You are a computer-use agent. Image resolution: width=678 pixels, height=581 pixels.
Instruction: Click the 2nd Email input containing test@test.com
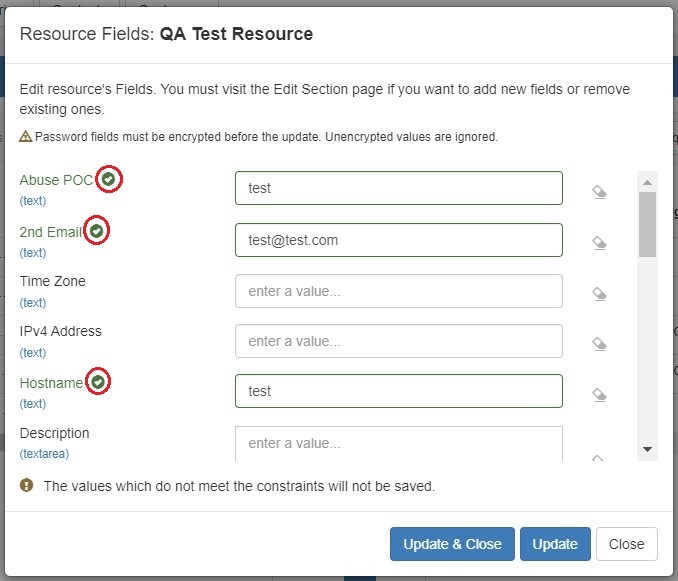[x=398, y=240]
